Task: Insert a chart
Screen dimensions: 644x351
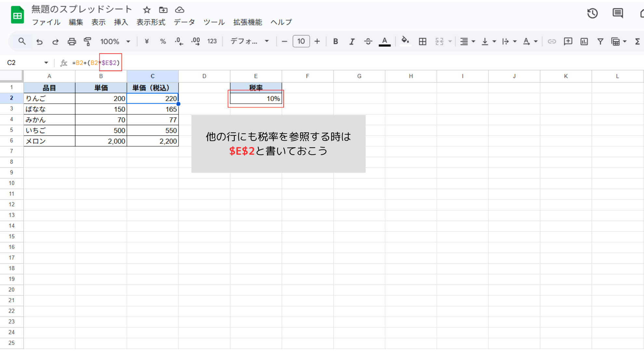Action: 584,42
